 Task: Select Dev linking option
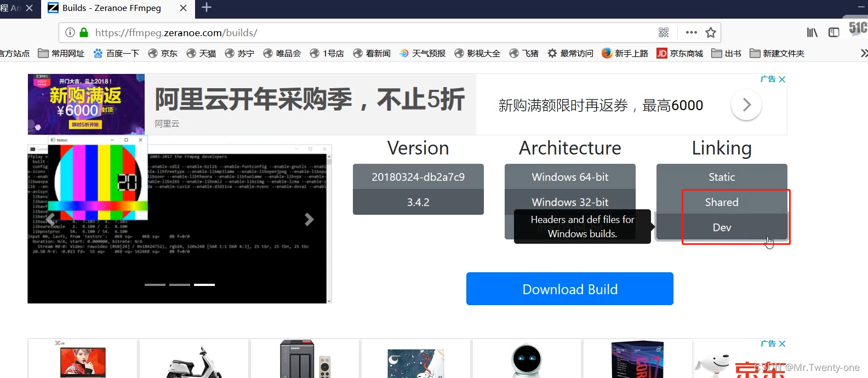[x=722, y=227]
